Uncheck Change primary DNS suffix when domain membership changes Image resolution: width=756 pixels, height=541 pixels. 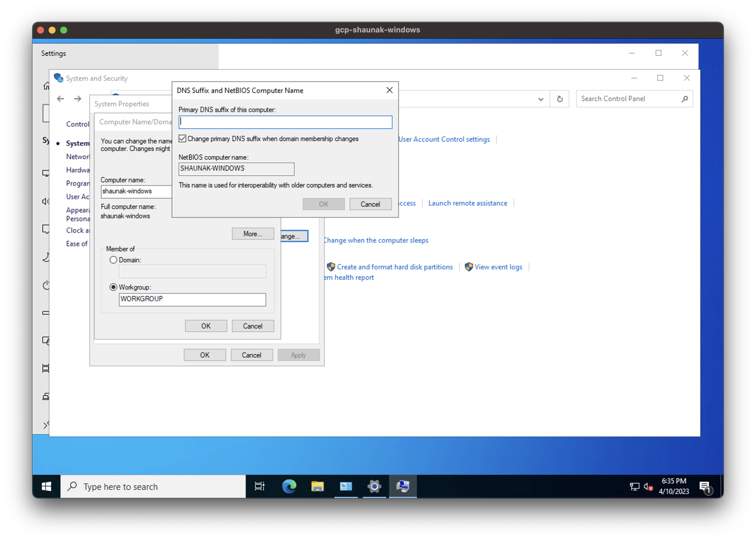coord(182,139)
